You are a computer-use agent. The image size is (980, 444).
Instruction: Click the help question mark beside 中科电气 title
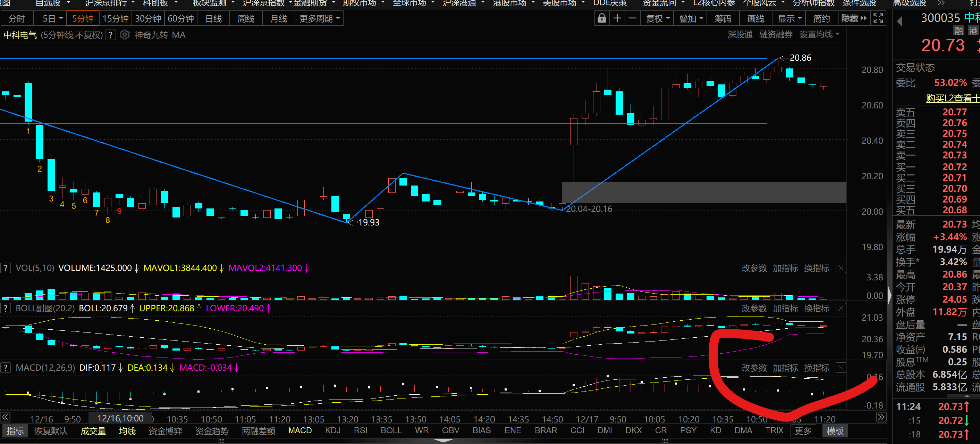[x=110, y=35]
